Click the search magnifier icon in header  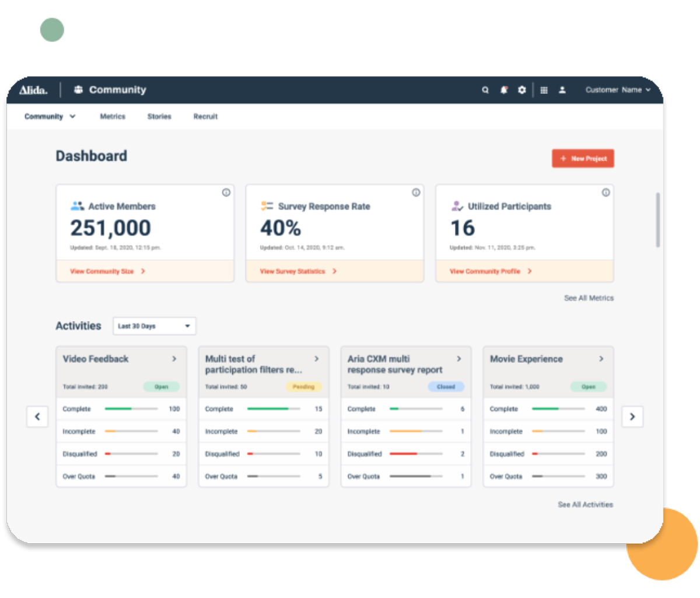click(x=485, y=90)
